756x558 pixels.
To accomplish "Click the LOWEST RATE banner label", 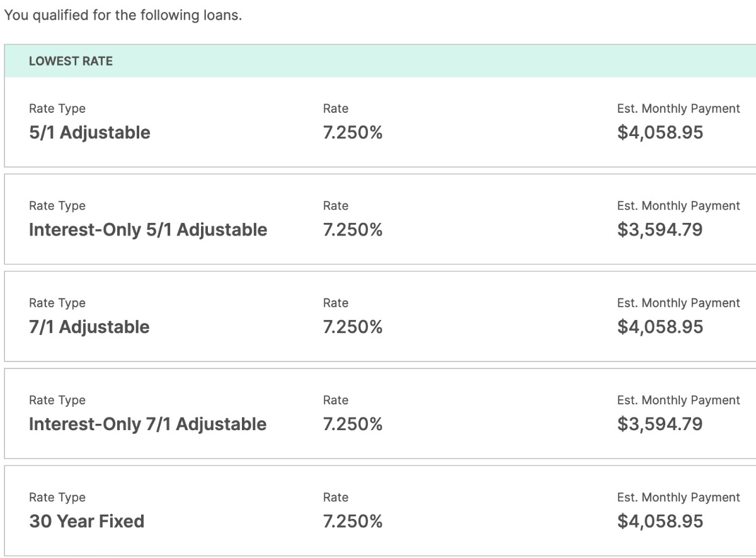I will [x=71, y=61].
